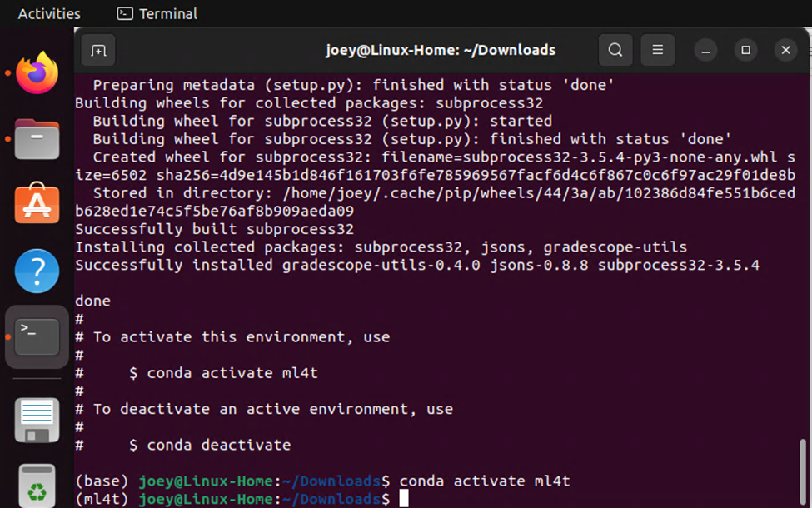Open the Terminal app menu in top bar
Screen dimensions: 812x508
point(157,13)
